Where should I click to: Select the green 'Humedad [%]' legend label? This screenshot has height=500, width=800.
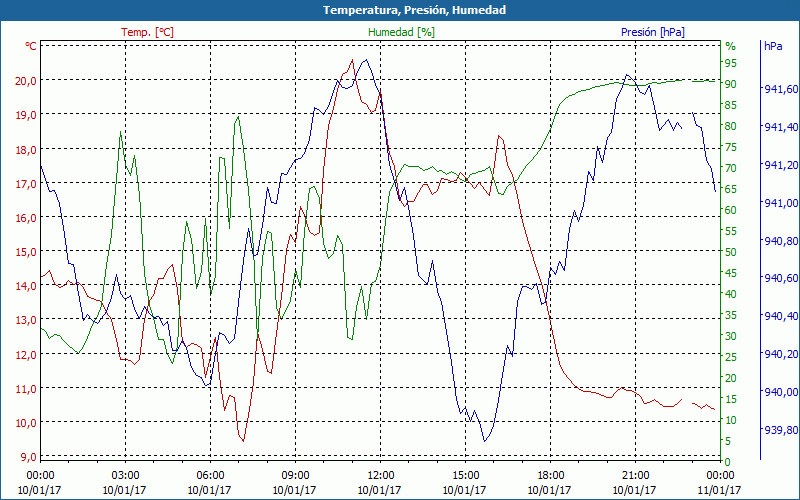[x=402, y=32]
